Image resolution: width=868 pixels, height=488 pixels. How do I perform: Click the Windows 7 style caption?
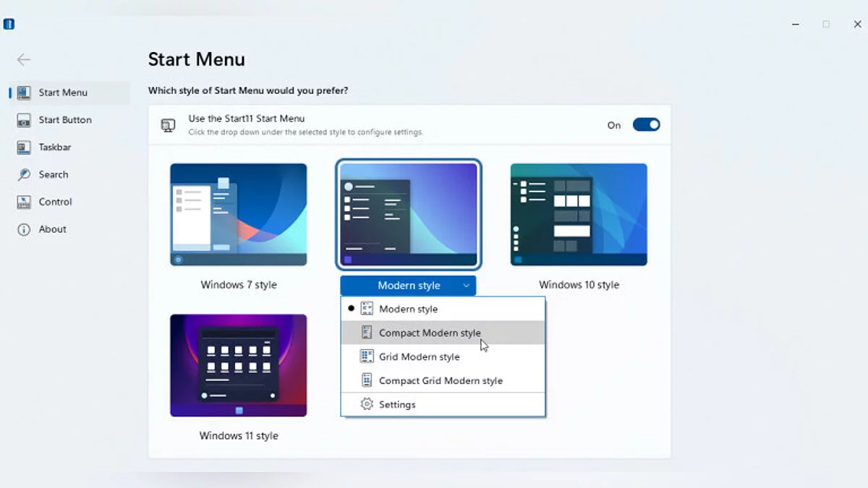click(239, 285)
